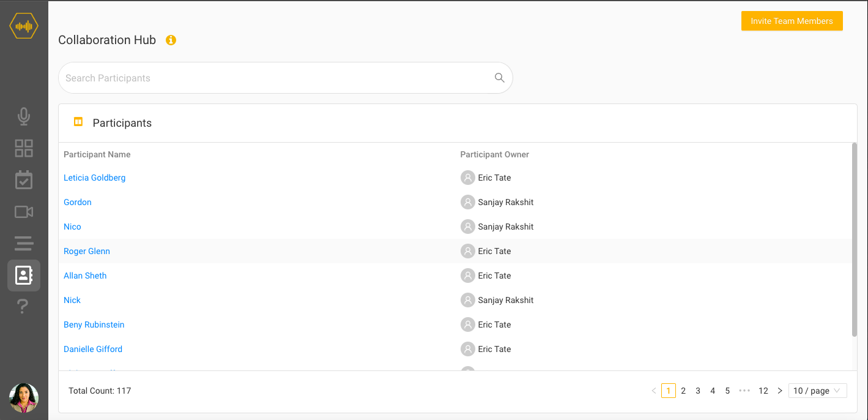This screenshot has height=420, width=868.
Task: Open the calendar checkmark icon
Action: point(24,180)
